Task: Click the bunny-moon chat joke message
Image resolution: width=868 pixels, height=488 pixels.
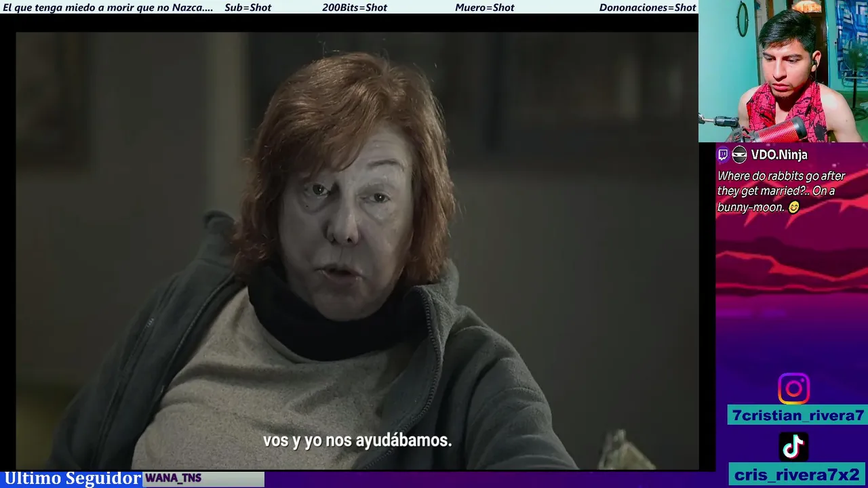Action: [x=781, y=192]
